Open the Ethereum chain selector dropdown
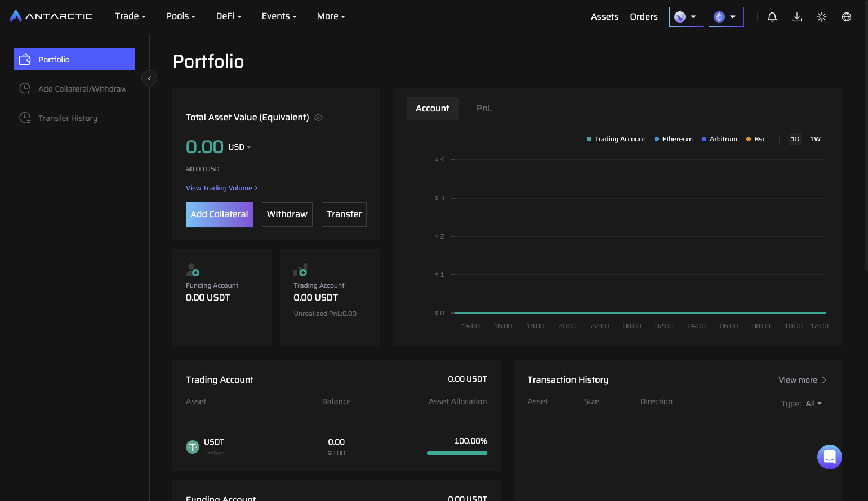The height and width of the screenshot is (501, 868). [x=725, y=17]
